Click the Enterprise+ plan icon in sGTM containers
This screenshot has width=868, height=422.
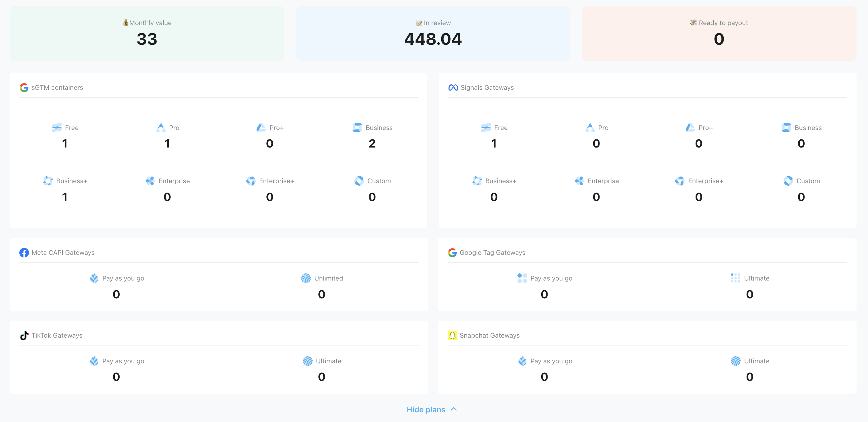pyautogui.click(x=251, y=181)
